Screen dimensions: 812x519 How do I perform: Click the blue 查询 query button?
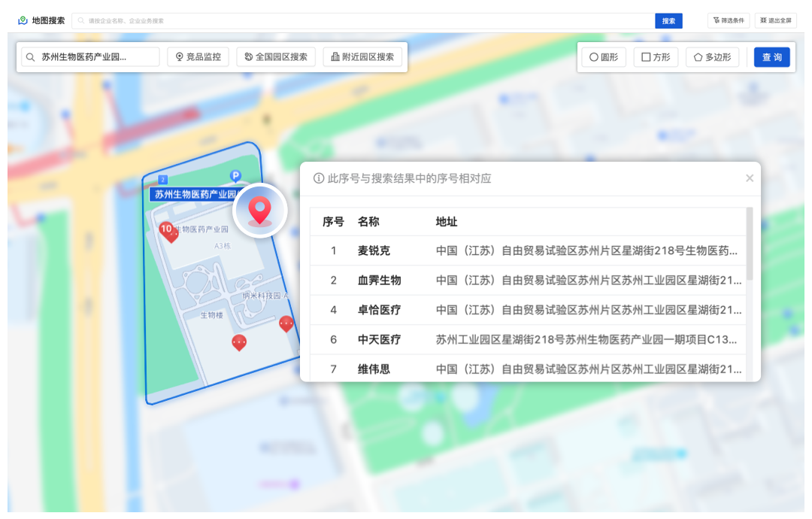[x=771, y=56]
